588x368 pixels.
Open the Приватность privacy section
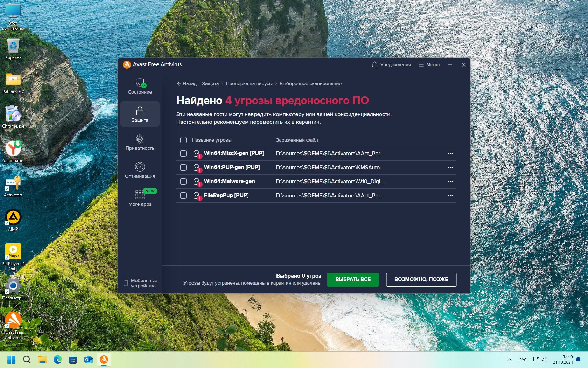[140, 142]
